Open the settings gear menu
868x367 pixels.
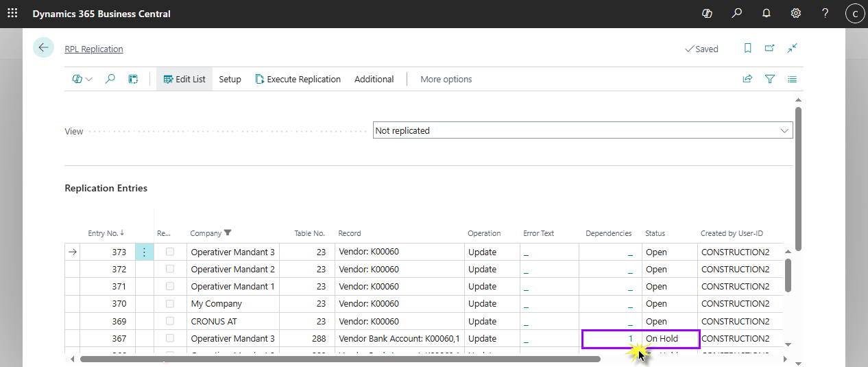coord(796,13)
